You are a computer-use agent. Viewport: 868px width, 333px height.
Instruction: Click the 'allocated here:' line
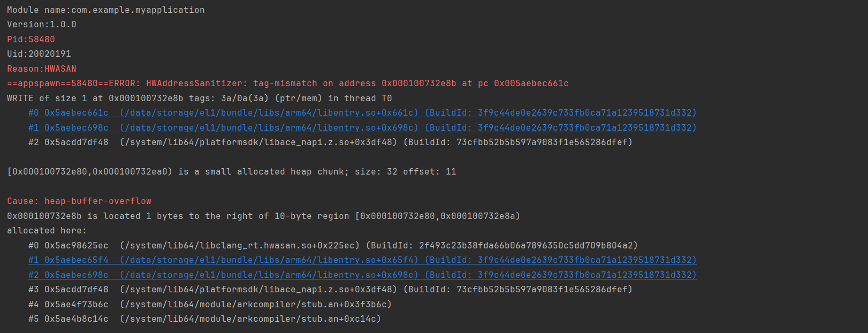(x=47, y=231)
